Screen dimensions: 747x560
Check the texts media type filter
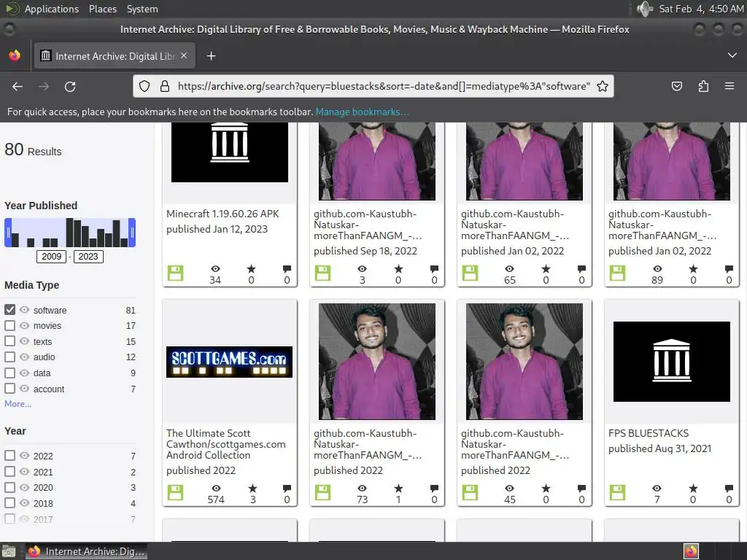pos(9,341)
